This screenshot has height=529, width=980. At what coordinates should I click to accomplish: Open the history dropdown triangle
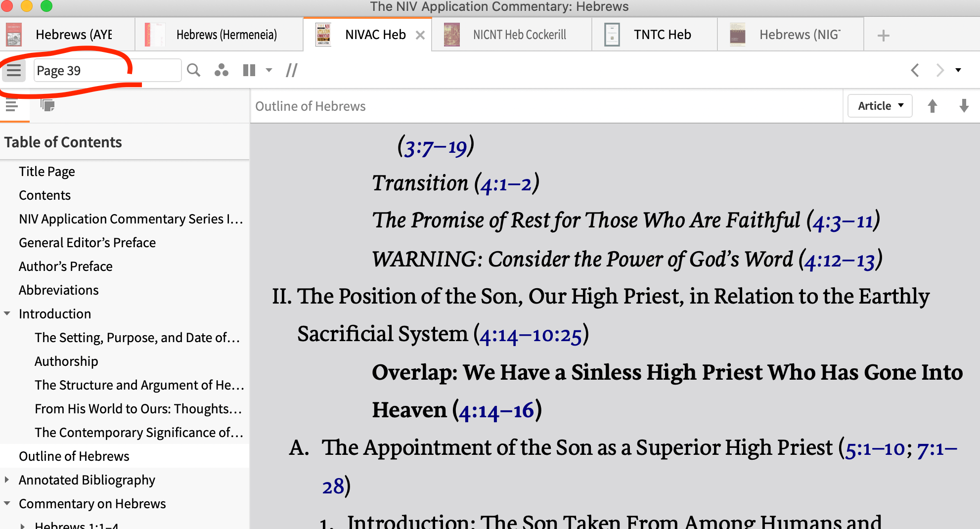958,70
